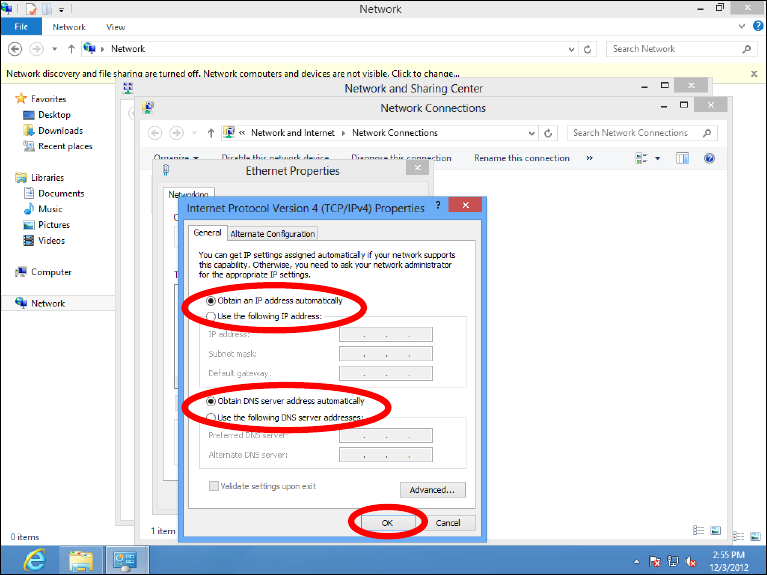Click the Preferred DNS server field
This screenshot has width=767, height=575.
click(385, 435)
